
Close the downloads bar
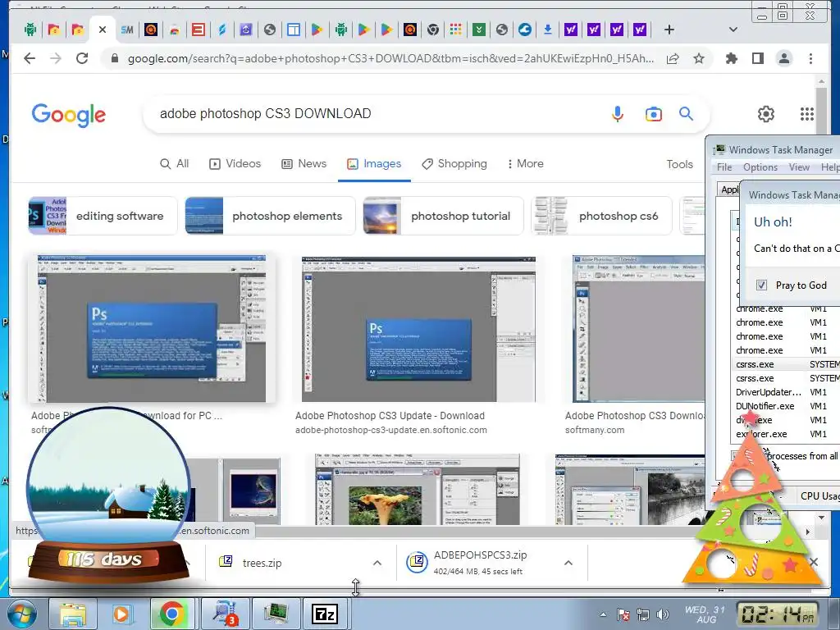(814, 562)
